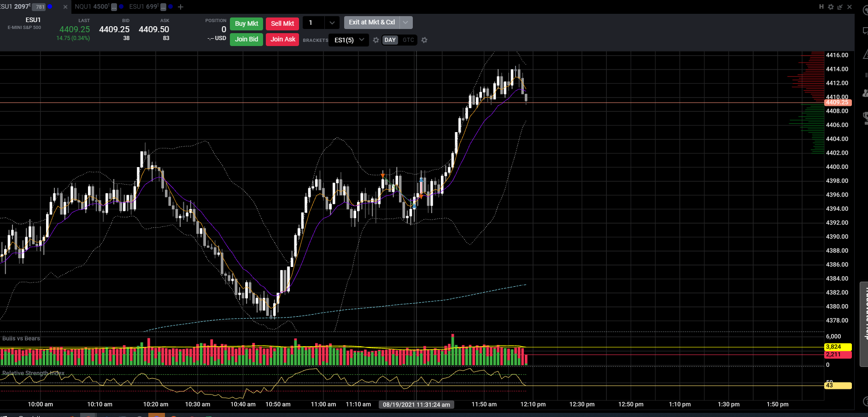Open the H hotkeys icon at top right
Image resolution: width=868 pixels, height=417 pixels.
[x=821, y=7]
